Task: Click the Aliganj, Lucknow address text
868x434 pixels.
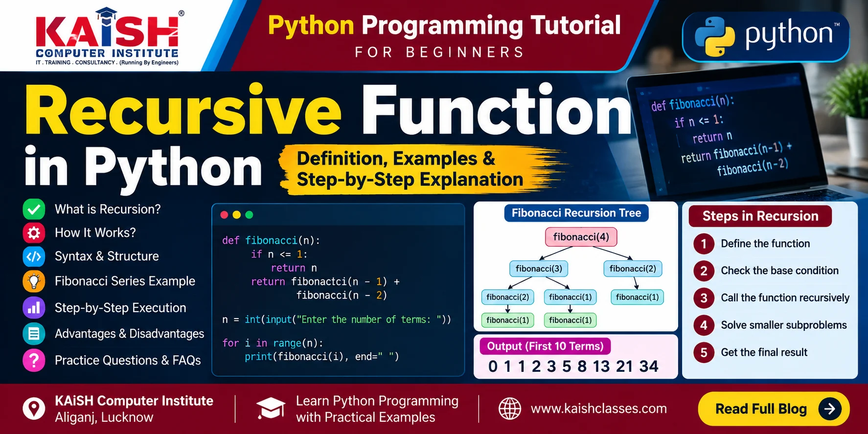Action: (x=104, y=418)
